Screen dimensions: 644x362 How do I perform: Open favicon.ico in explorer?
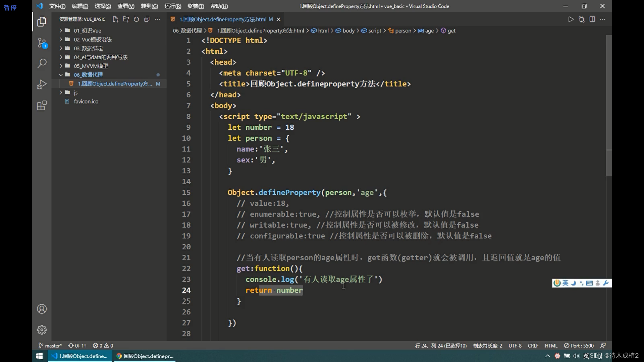coord(109,102)
